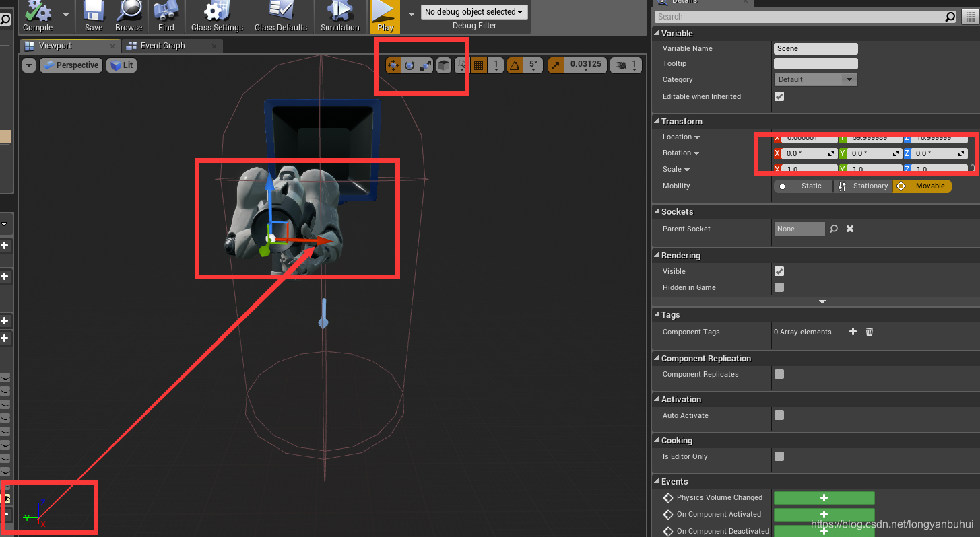Screen dimensions: 980x537
Task: Click the Rotation Z value field
Action: click(940, 153)
